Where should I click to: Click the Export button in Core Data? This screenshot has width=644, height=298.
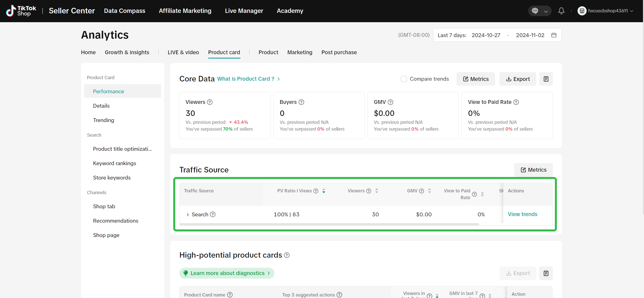[x=518, y=79]
